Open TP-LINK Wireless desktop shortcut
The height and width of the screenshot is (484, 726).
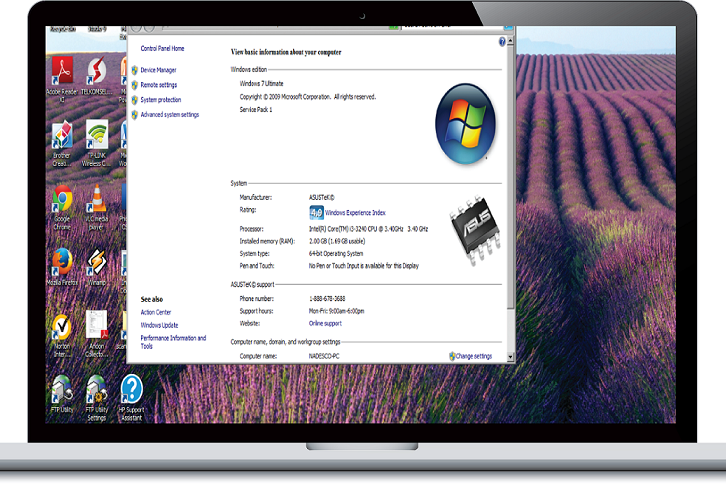pos(97,134)
